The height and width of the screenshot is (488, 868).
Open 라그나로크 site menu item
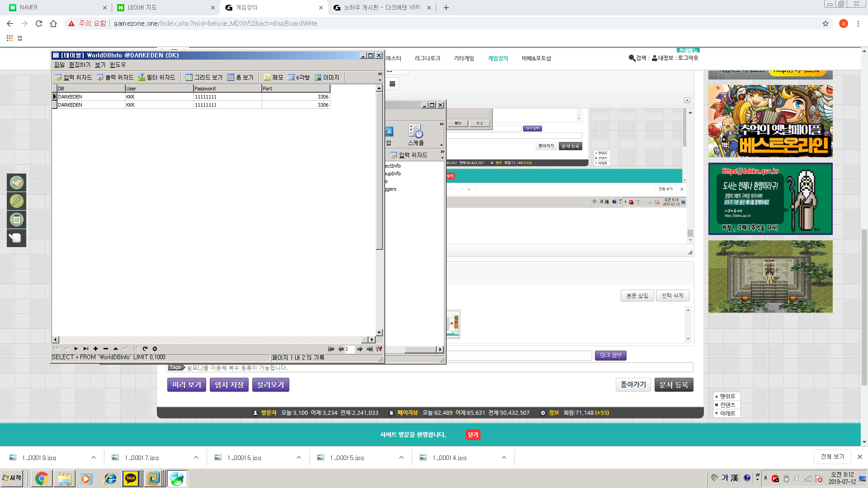click(x=427, y=58)
